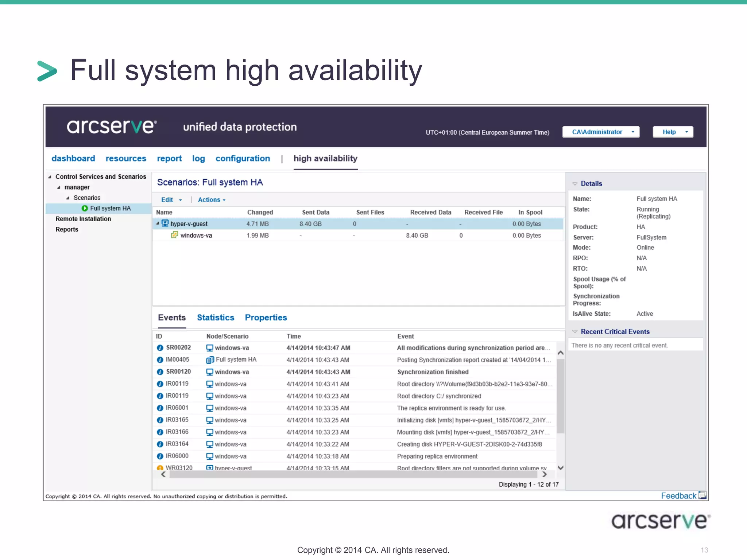Select the Events tab
This screenshot has height=560, width=747.
172,318
